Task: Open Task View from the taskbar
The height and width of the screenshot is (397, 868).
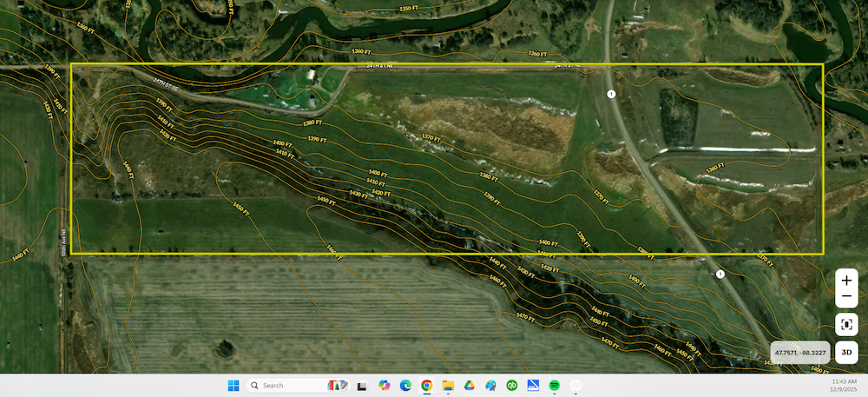Action: click(x=362, y=386)
